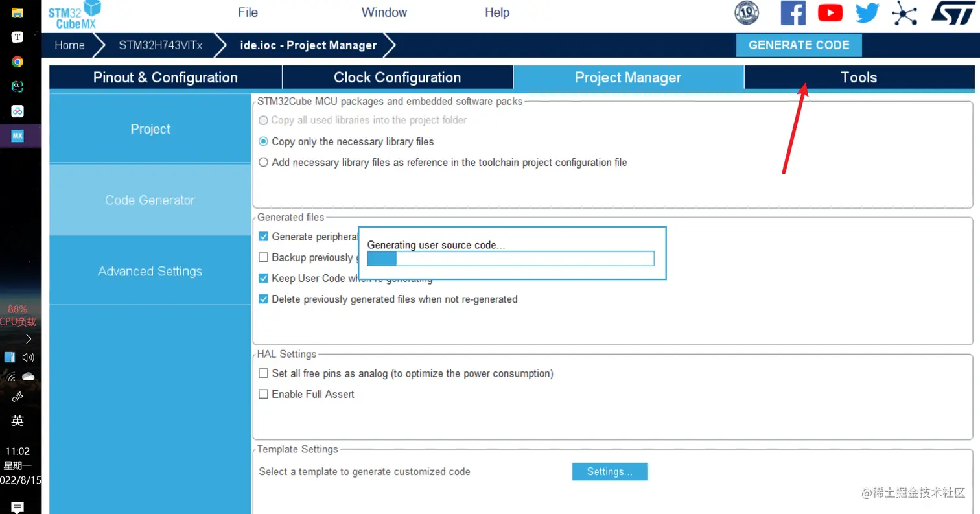Select the Project Manager tab
The width and height of the screenshot is (980, 514).
pyautogui.click(x=628, y=78)
